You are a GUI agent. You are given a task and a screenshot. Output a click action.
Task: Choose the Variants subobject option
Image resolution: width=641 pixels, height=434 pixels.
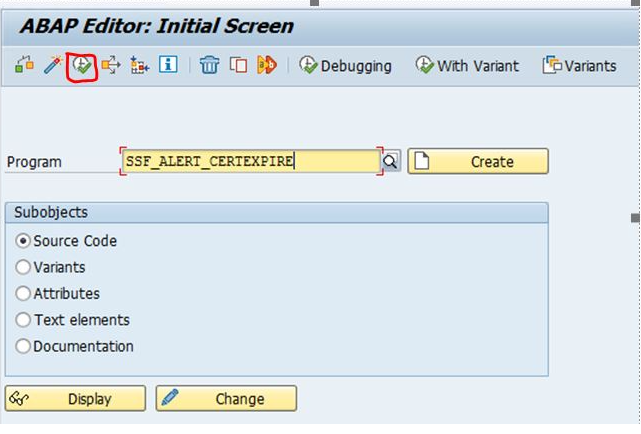click(23, 268)
